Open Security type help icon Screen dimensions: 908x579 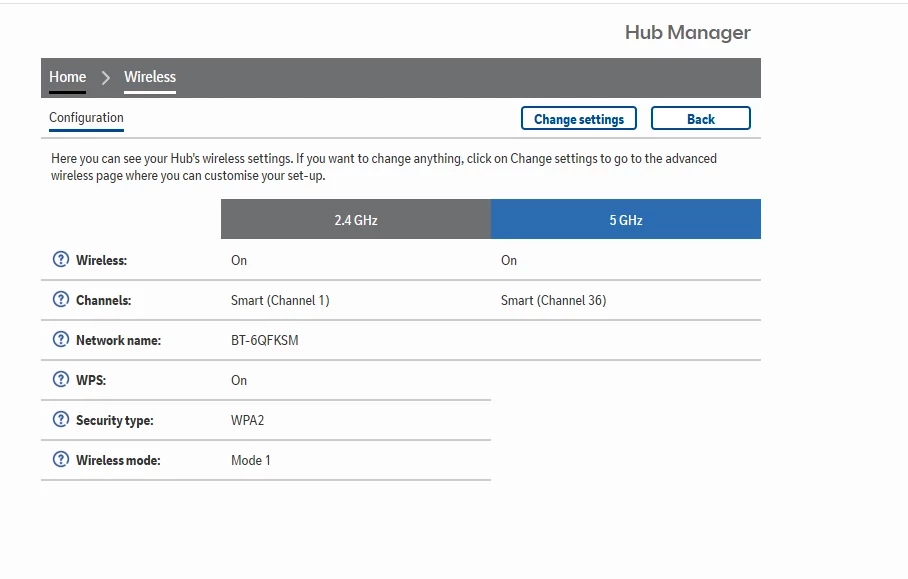pyautogui.click(x=60, y=420)
